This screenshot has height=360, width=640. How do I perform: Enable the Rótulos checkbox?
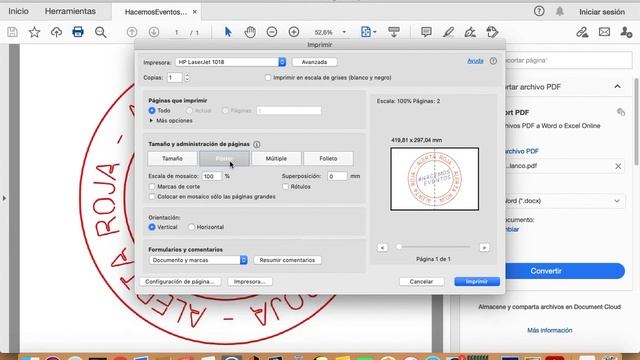pos(285,187)
